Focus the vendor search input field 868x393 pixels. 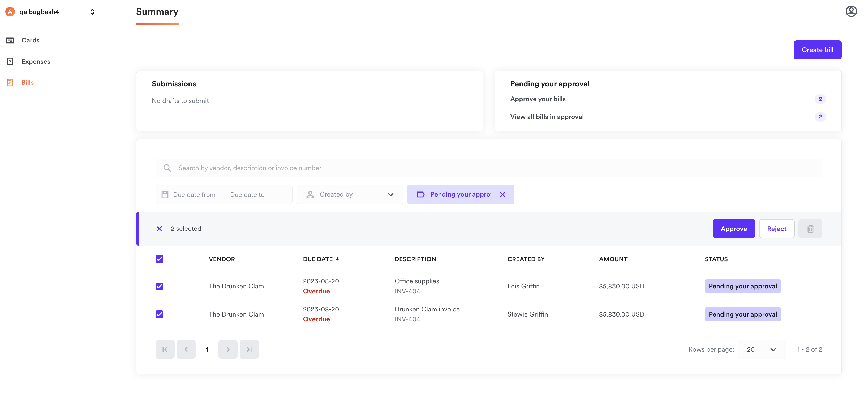[x=489, y=168]
